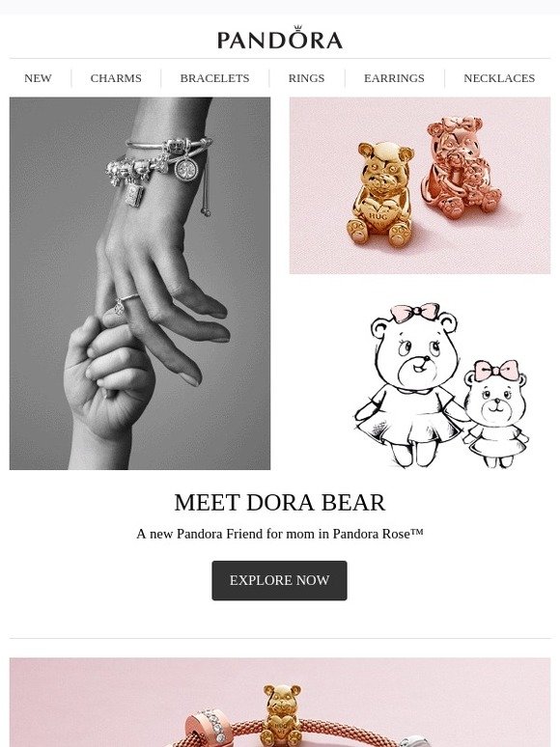Image resolution: width=560 pixels, height=747 pixels.
Task: Click the Pandora logo at top
Action: [280, 38]
